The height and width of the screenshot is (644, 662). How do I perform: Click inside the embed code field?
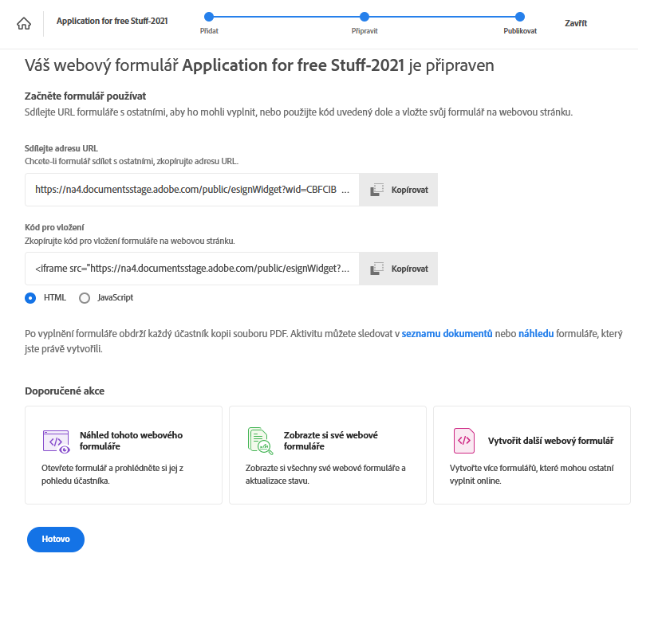(191, 269)
